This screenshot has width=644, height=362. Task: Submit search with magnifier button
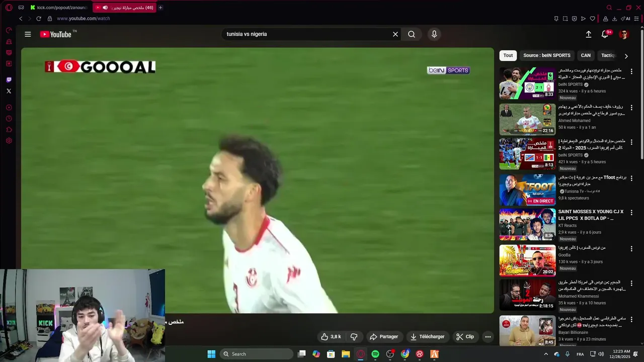[x=412, y=34]
